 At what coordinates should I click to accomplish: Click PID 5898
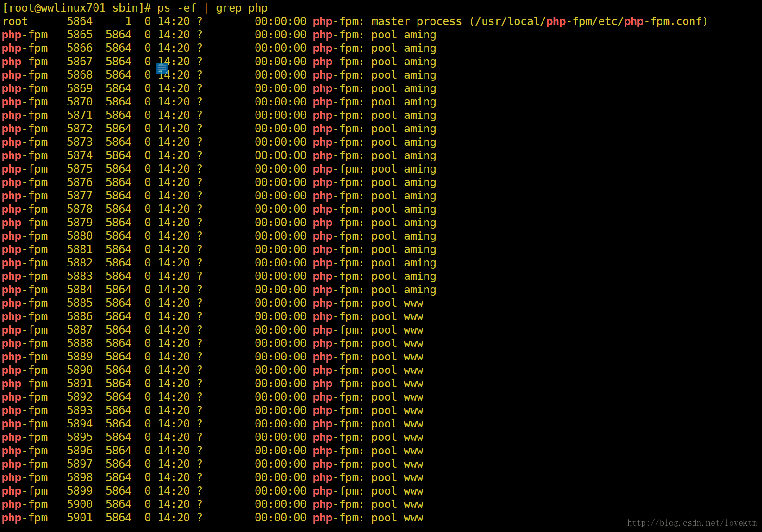80,477
